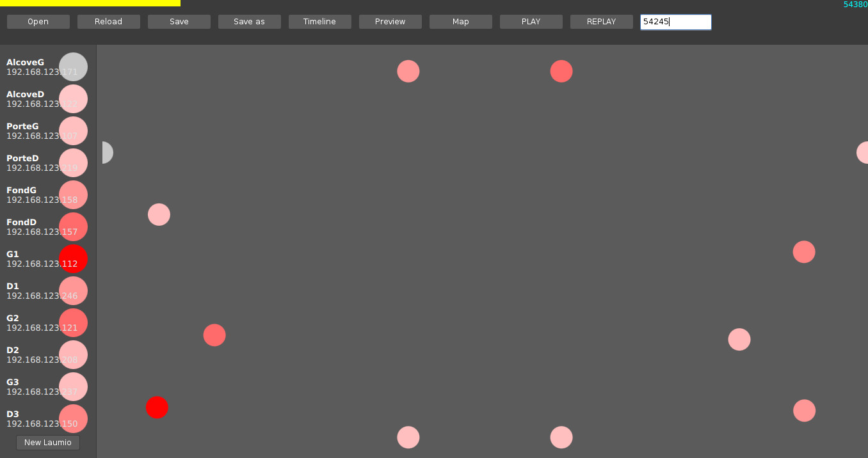
Task: Select the AlcoveD color circle
Action: click(x=73, y=99)
